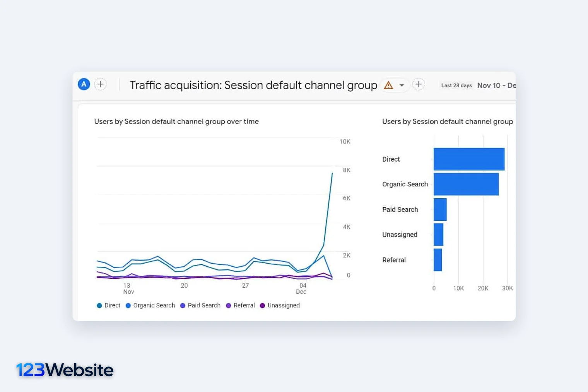
Task: Toggle the Unassigned series in the legend
Action: [x=280, y=305]
